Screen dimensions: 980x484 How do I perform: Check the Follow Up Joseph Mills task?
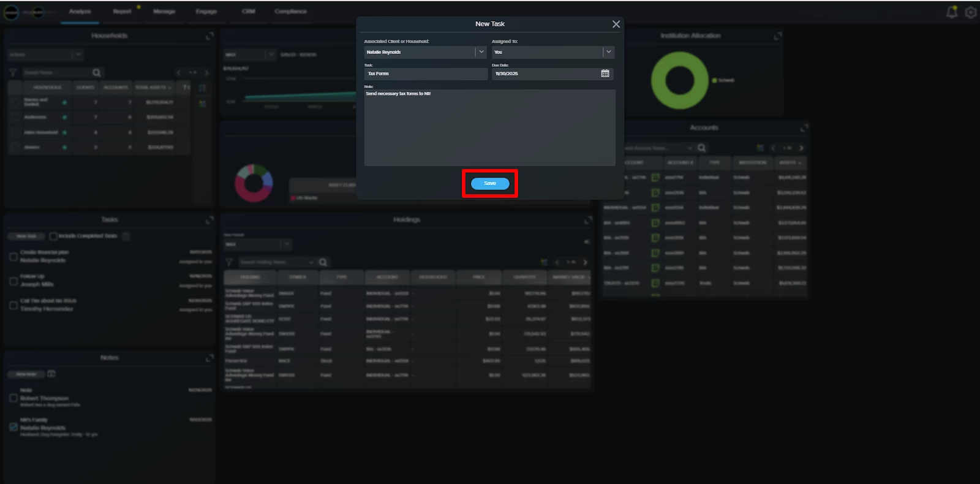click(13, 281)
